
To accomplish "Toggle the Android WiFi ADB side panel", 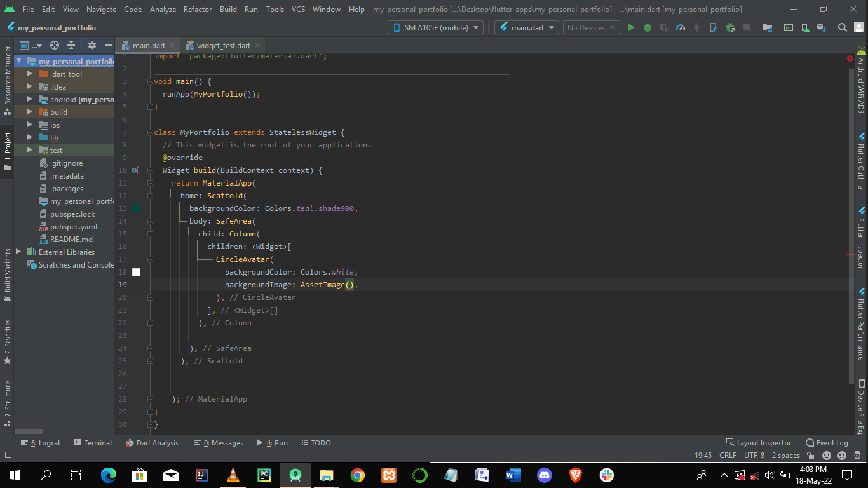I will pos(861,81).
